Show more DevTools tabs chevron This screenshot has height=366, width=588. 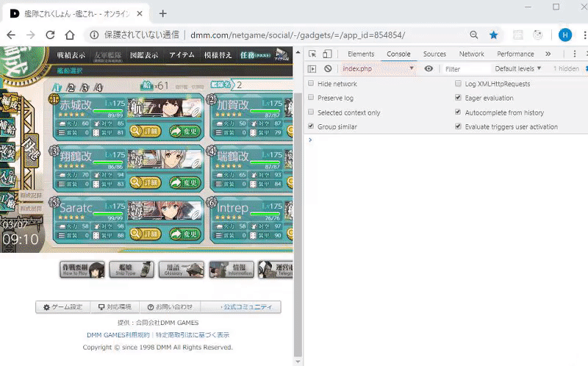tap(548, 54)
